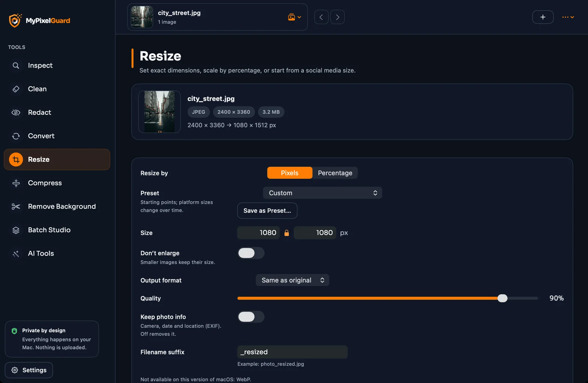Image resolution: width=588 pixels, height=383 pixels.
Task: Open the Convert arrows icon
Action: point(16,136)
